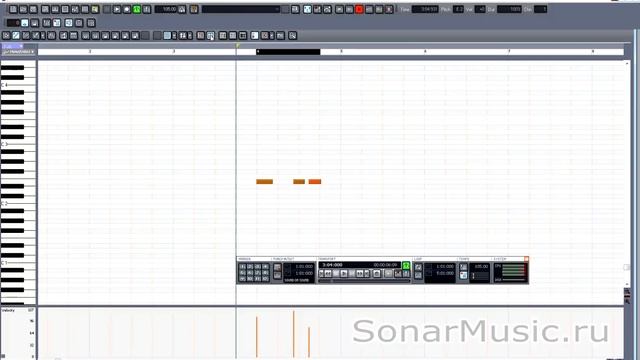
Task: Click the Play button in the top toolbar
Action: tap(117, 9)
